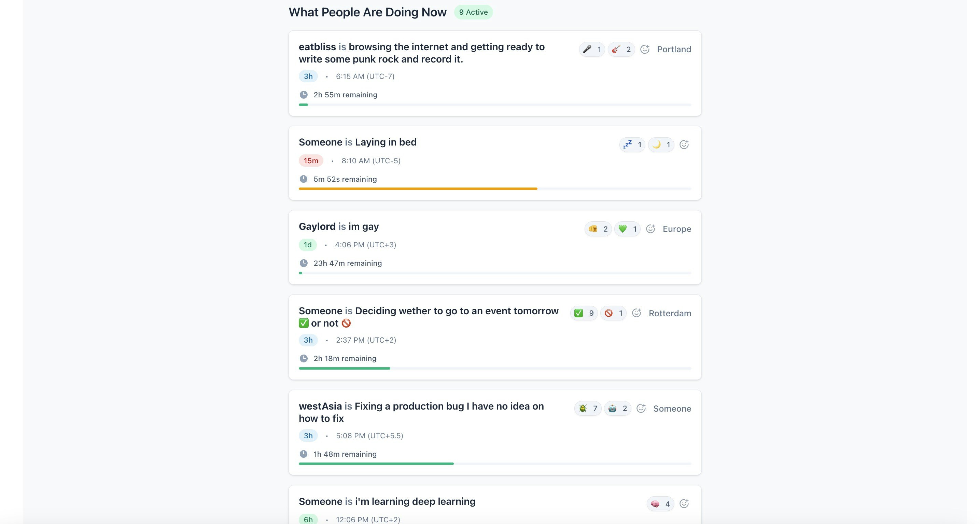Add a reaction to eatbliss post
Image resolution: width=980 pixels, height=524 pixels.
pyautogui.click(x=644, y=50)
